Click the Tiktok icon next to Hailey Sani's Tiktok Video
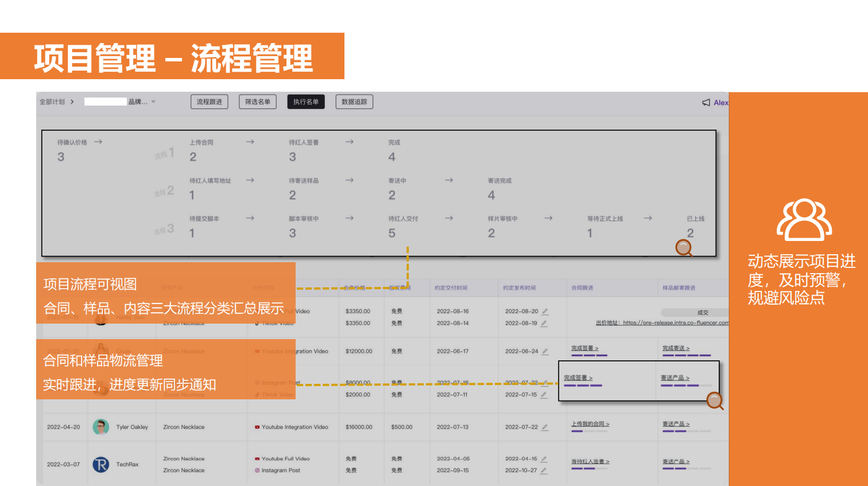Screen dimensions: 868x486 click(257, 323)
